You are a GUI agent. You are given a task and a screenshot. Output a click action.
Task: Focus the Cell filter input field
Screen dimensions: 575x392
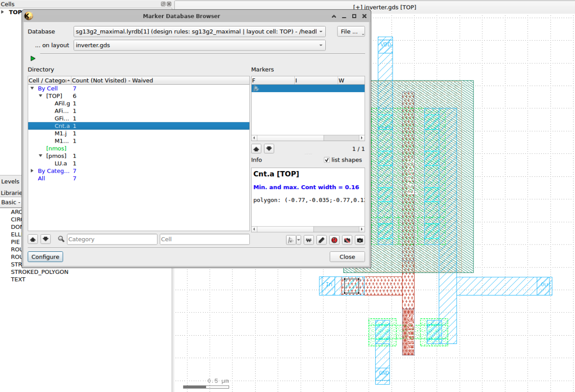205,239
